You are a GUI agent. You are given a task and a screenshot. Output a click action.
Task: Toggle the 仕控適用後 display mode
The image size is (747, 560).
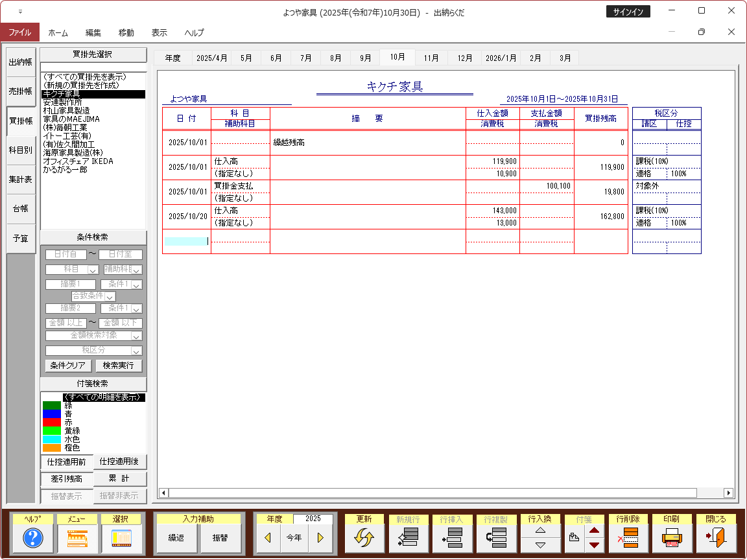tap(120, 461)
